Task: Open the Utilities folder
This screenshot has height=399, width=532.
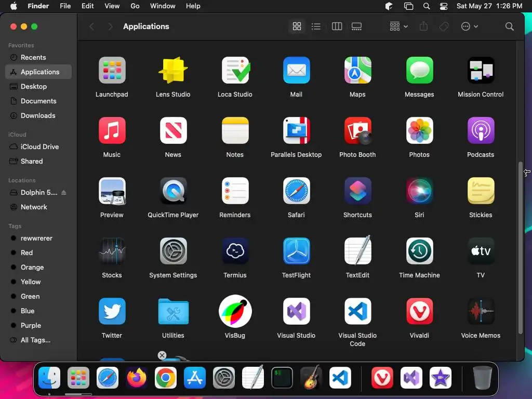Action: [x=173, y=311]
